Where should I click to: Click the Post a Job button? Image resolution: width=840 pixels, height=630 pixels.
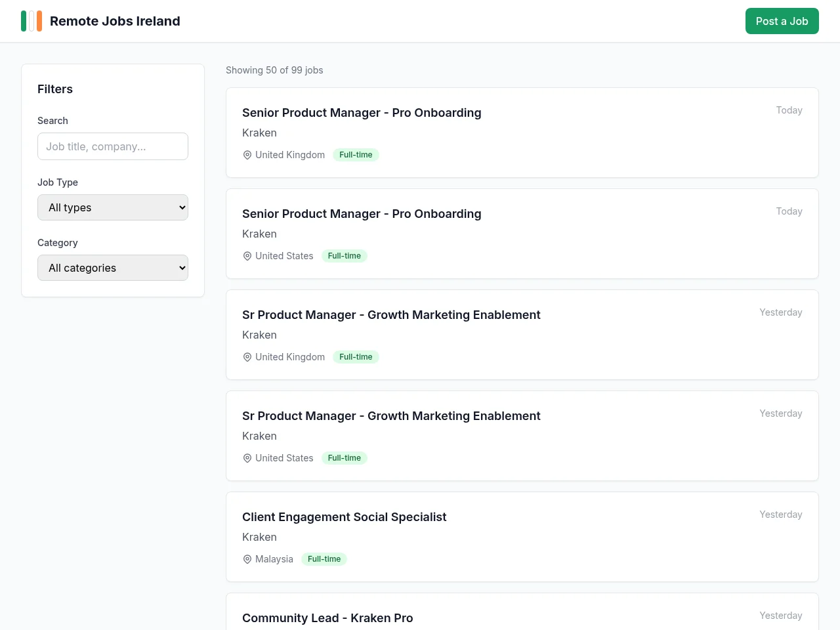click(782, 21)
